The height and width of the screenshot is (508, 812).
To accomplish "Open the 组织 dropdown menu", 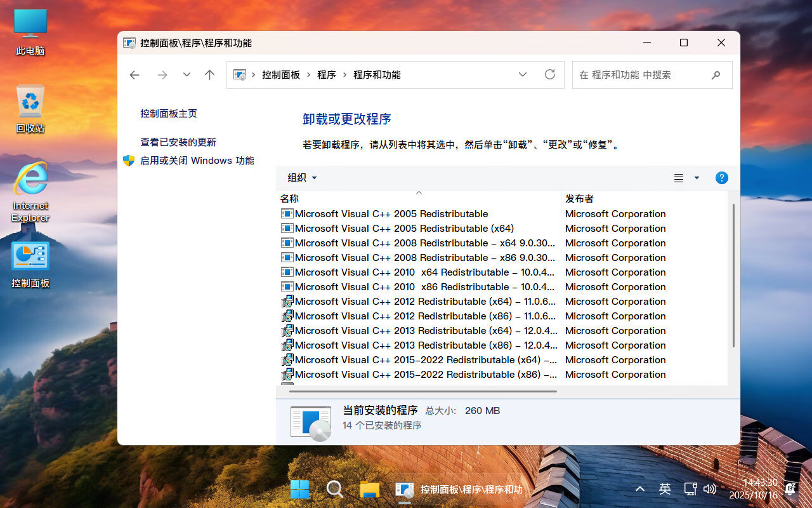I will click(x=301, y=178).
